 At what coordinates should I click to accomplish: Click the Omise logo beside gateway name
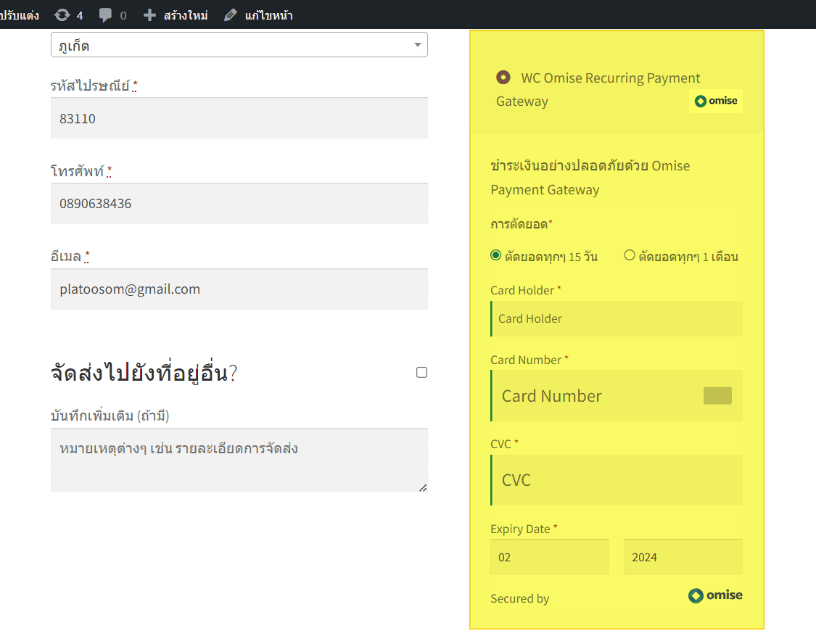(x=715, y=102)
